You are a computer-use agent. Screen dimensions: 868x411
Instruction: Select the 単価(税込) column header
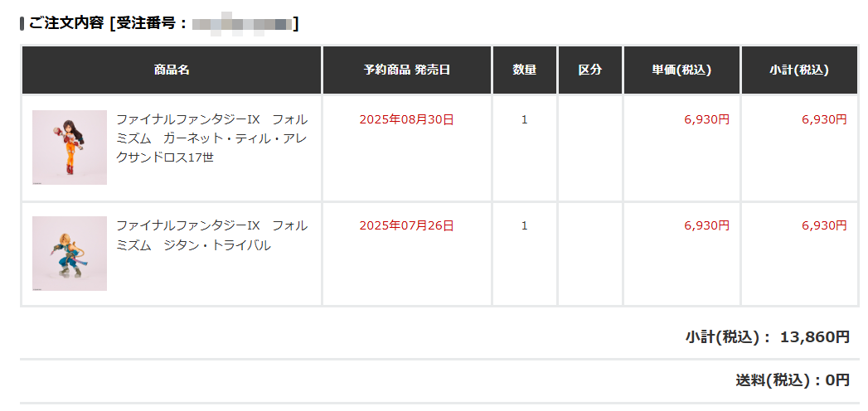point(681,70)
